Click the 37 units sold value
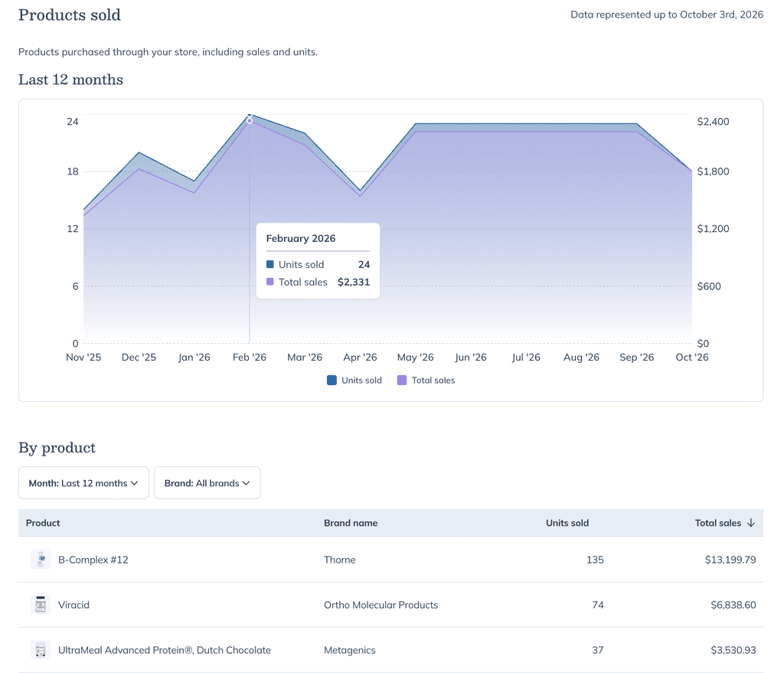The image size is (784, 673). coord(598,650)
